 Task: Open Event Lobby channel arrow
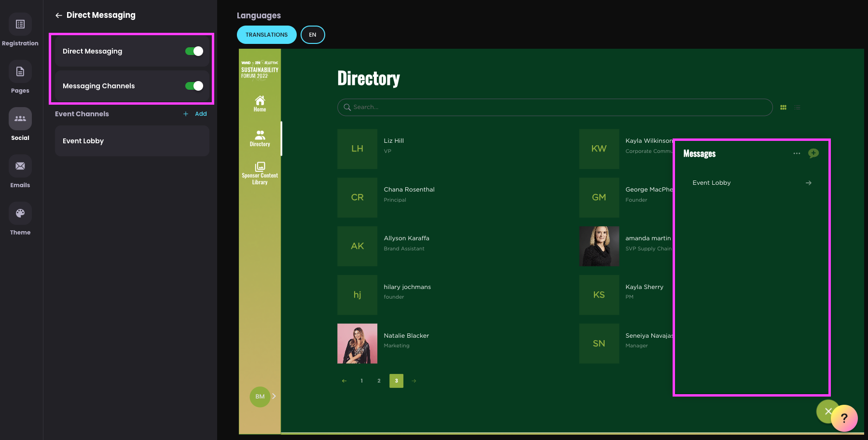[809, 183]
